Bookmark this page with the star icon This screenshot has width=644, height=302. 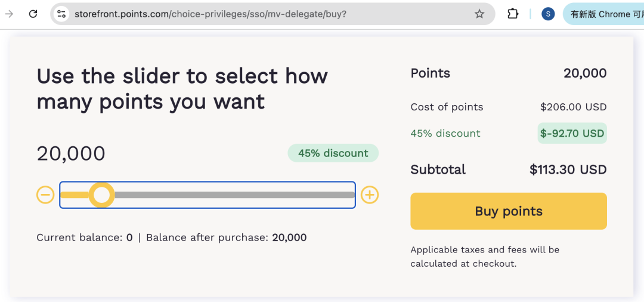click(479, 14)
